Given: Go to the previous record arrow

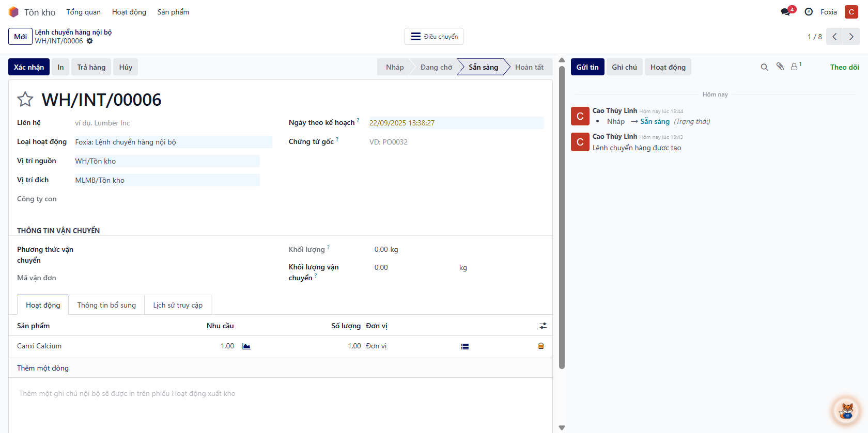Looking at the screenshot, I should pos(834,37).
